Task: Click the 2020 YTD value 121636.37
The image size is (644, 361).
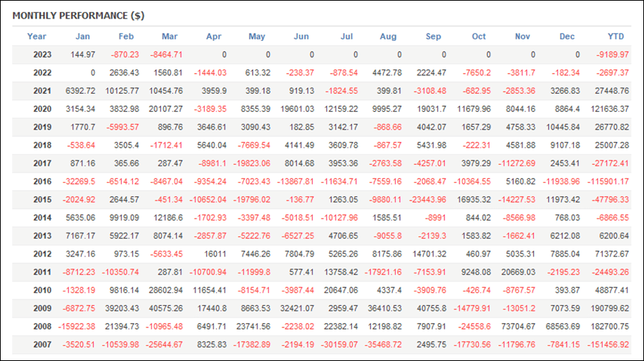Action: tap(610, 109)
